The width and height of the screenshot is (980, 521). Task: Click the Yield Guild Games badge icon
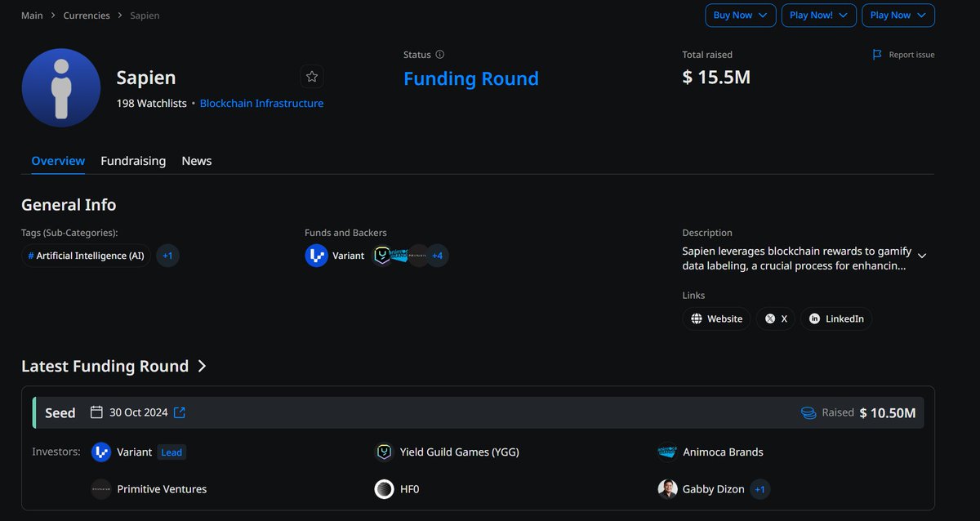[x=384, y=452]
